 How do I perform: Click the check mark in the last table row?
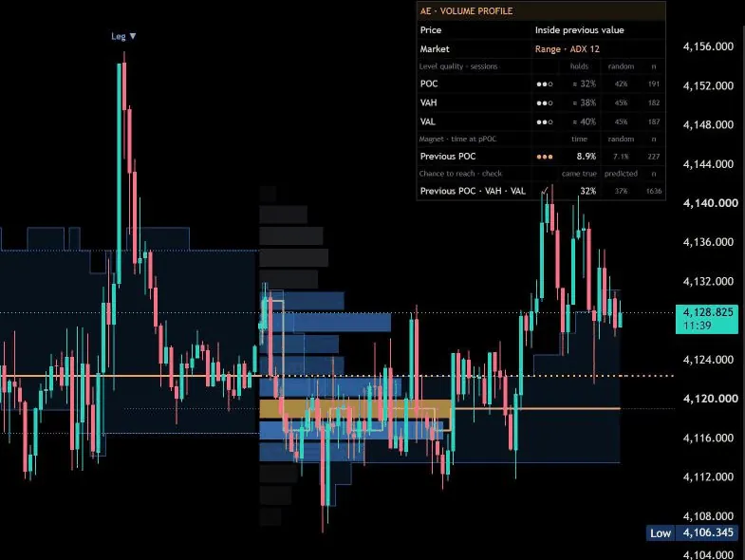tap(545, 191)
